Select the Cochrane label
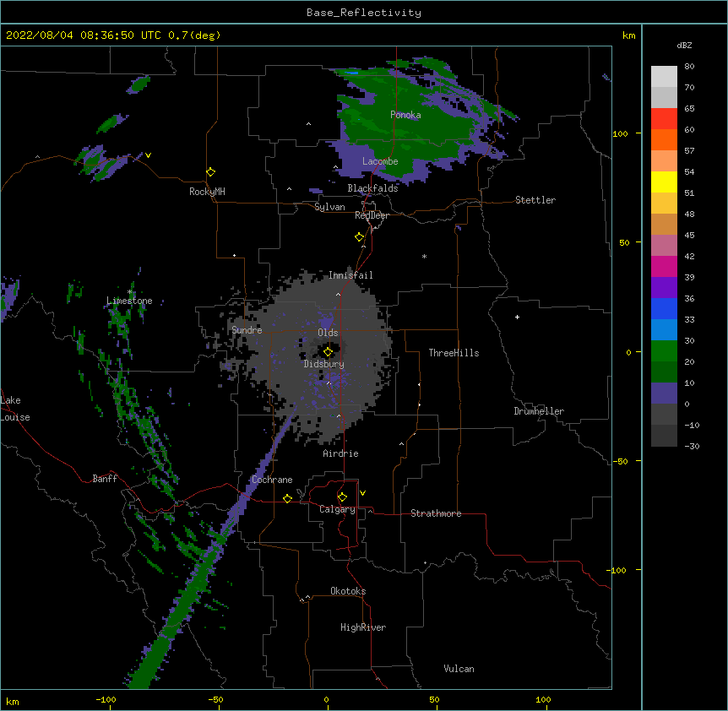Screen dimensions: 728x711 (x=272, y=480)
